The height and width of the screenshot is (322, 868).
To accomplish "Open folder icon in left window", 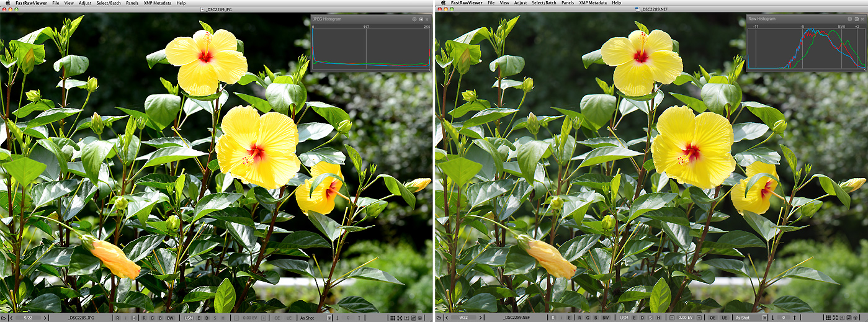I will pyautogui.click(x=4, y=318).
